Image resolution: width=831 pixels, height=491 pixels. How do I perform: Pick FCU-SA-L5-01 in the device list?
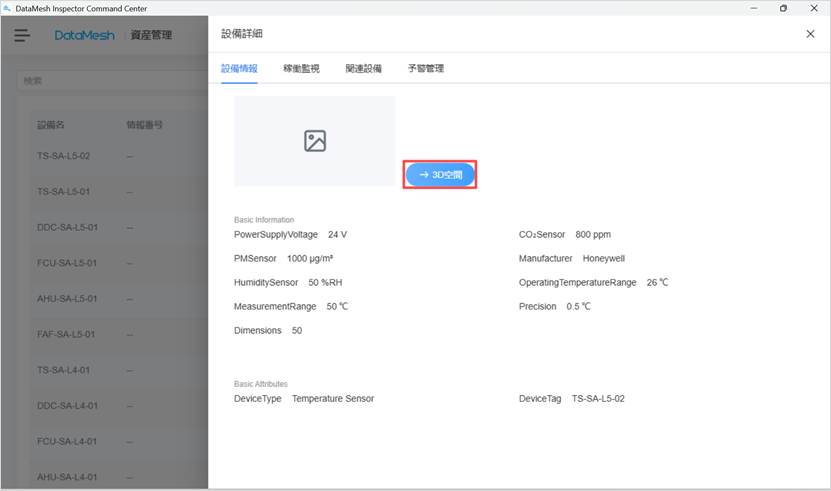[67, 263]
